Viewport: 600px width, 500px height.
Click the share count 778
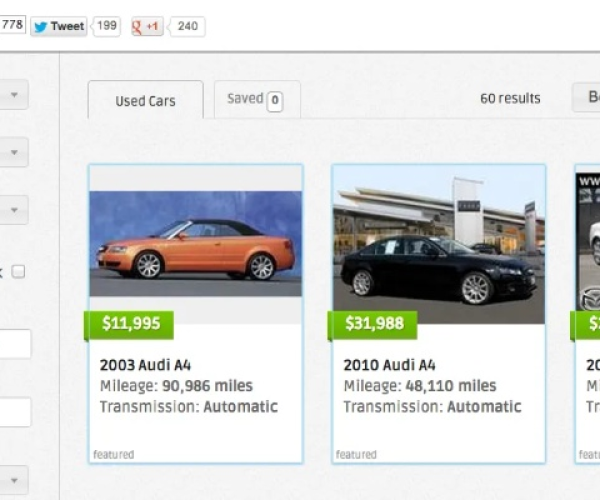tap(12, 25)
